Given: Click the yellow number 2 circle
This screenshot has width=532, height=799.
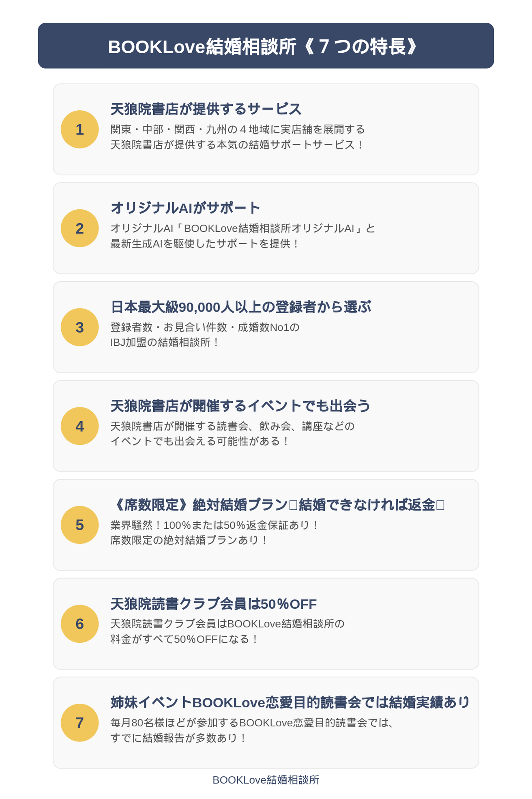Looking at the screenshot, I should pyautogui.click(x=79, y=228).
